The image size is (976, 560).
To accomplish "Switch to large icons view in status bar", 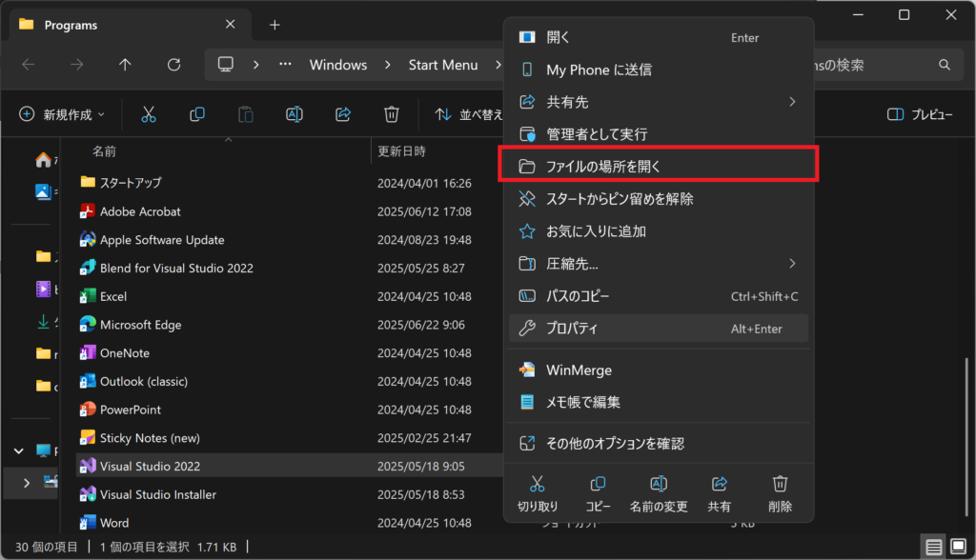I will pyautogui.click(x=959, y=547).
